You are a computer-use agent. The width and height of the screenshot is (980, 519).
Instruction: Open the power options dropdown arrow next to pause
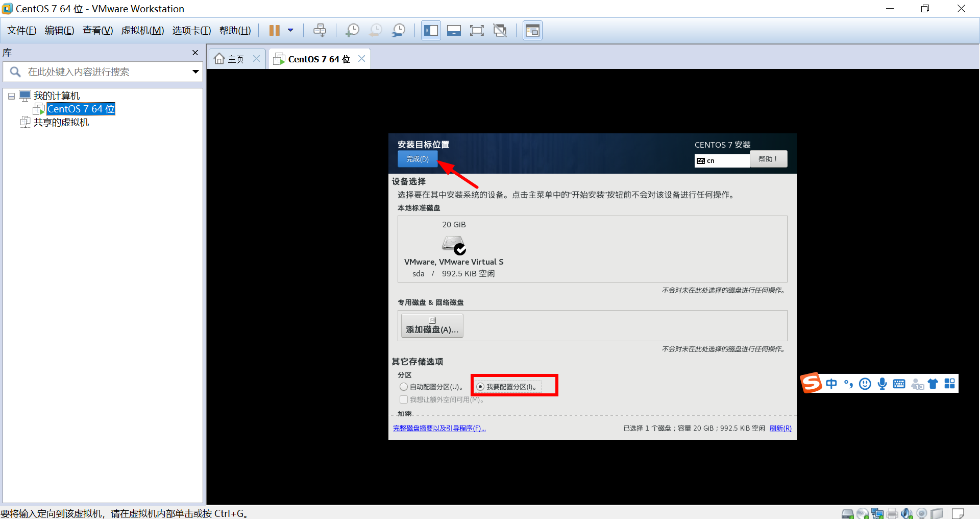click(x=290, y=31)
